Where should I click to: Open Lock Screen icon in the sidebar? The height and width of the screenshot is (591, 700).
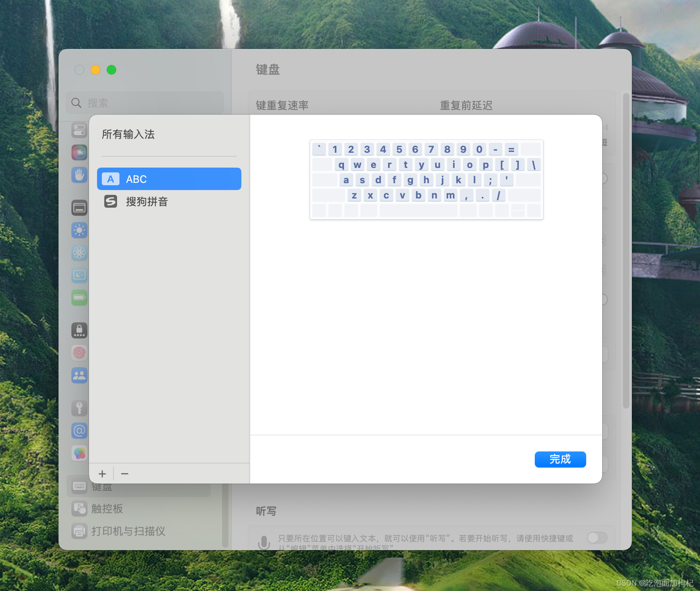pyautogui.click(x=79, y=330)
